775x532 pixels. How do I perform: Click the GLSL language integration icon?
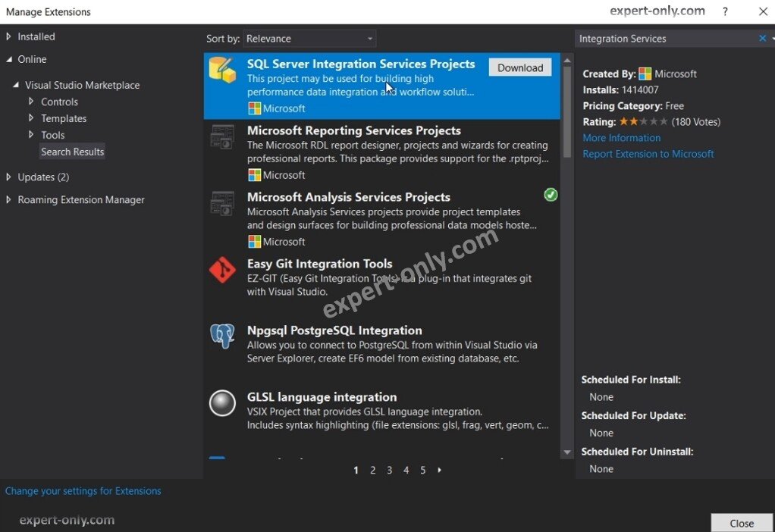(x=222, y=403)
